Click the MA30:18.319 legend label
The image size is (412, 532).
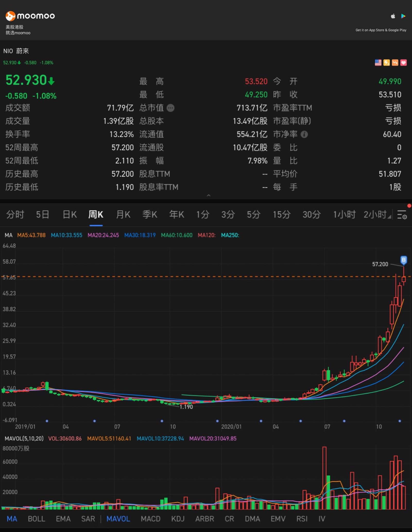[140, 235]
